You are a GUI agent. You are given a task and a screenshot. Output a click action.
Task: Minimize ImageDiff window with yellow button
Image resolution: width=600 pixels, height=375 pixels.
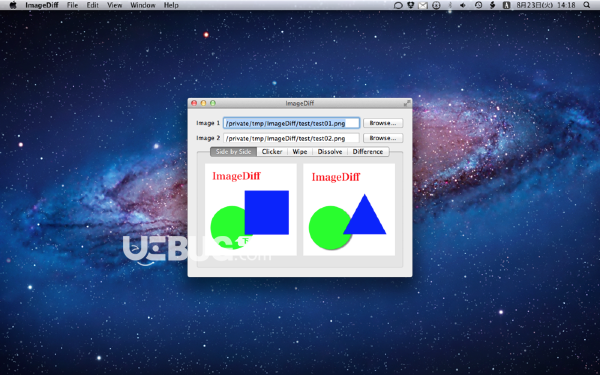(204, 103)
